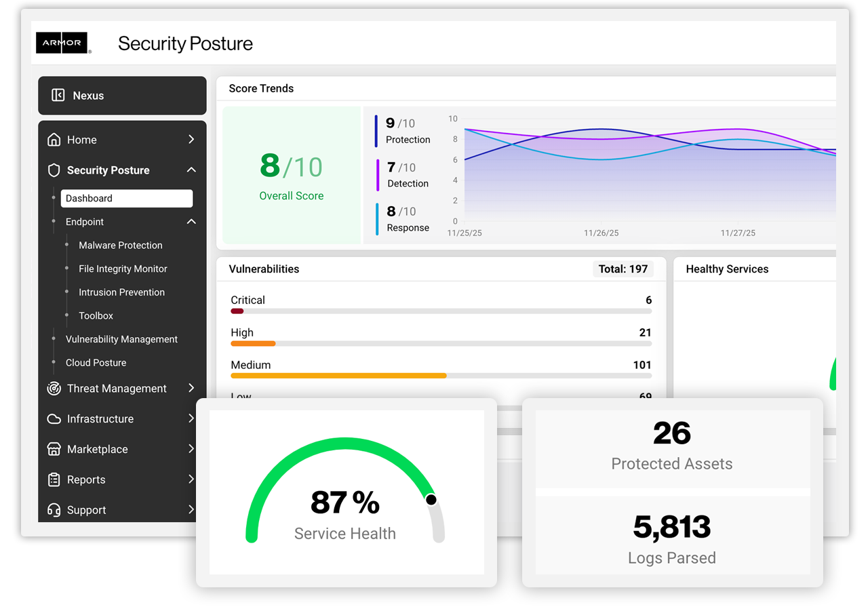Click the Marketplace storefront icon

(x=54, y=449)
